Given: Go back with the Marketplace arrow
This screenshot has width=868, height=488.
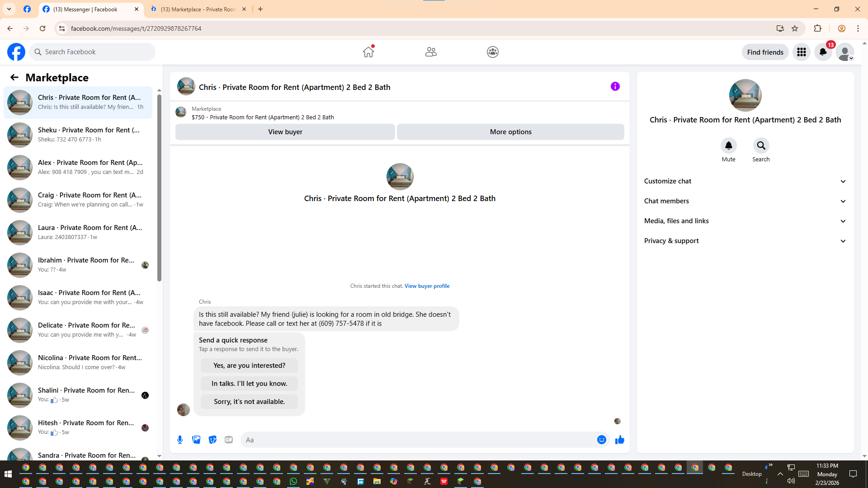Looking at the screenshot, I should point(14,77).
